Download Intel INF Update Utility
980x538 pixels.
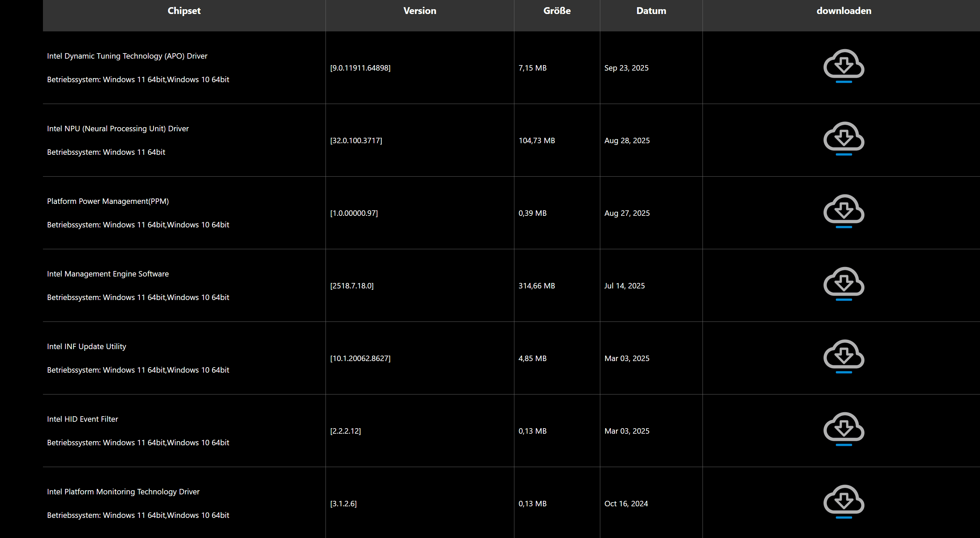[x=843, y=356]
